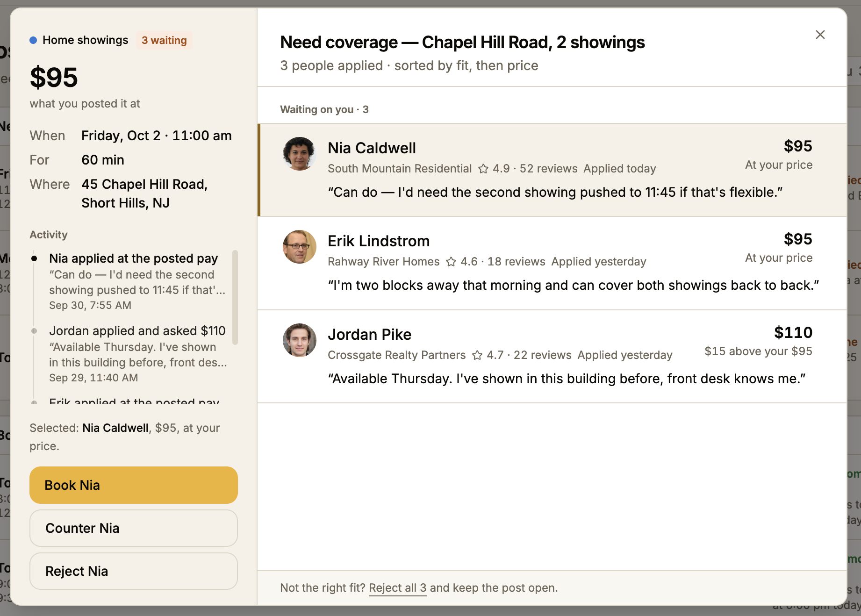The height and width of the screenshot is (616, 861).
Task: Click the Counter Nia button
Action: coord(134,528)
